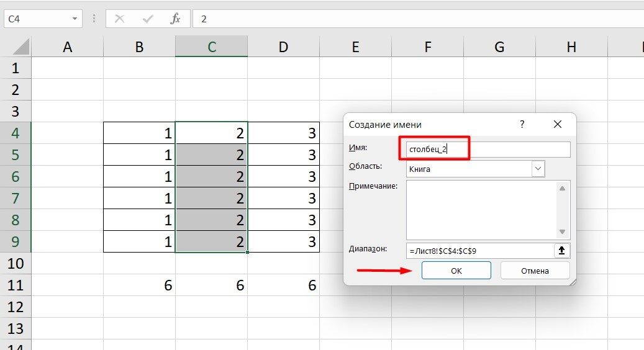
Task: Click the Enter checkmark in formula bar
Action: click(x=148, y=19)
